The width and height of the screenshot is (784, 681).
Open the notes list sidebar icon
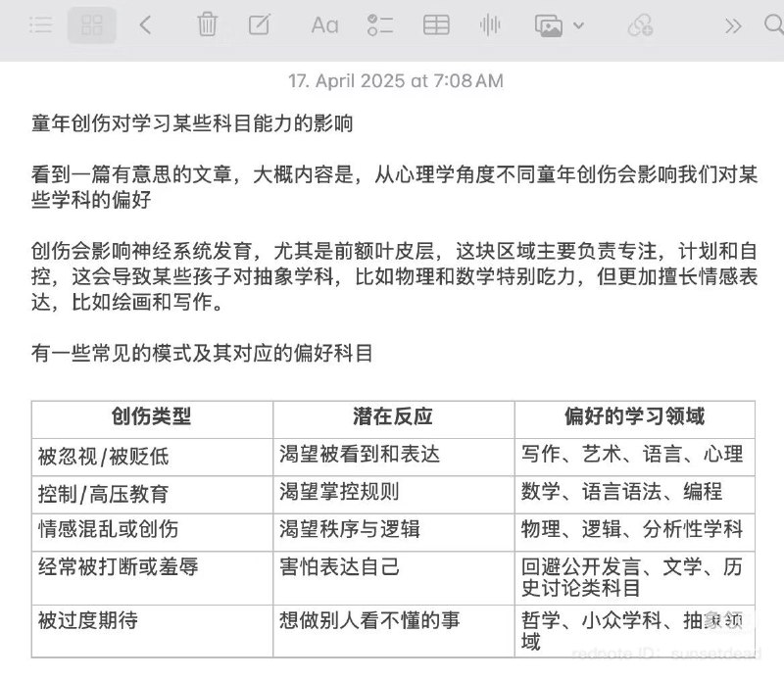(39, 24)
